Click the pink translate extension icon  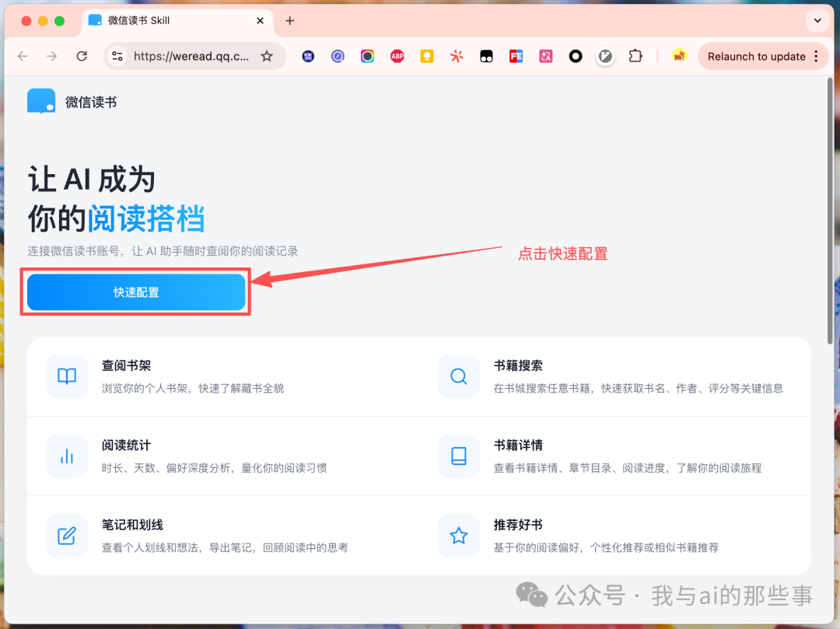546,56
